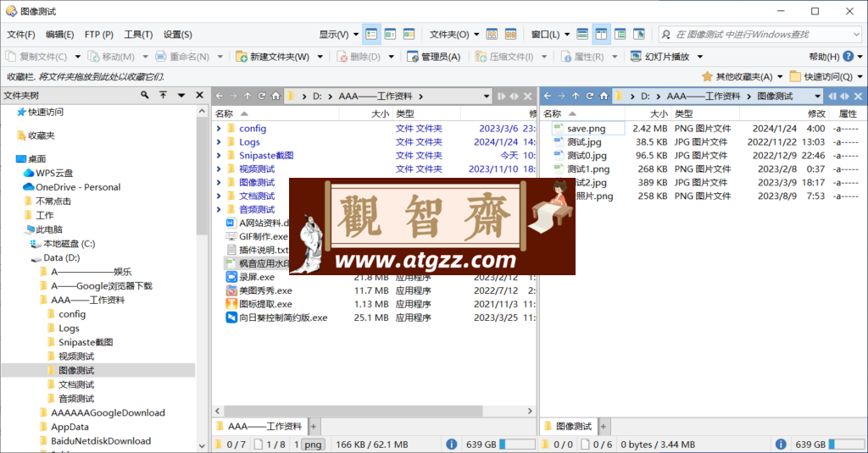Open dropdown arrow beside 幻灯片播放

(699, 57)
